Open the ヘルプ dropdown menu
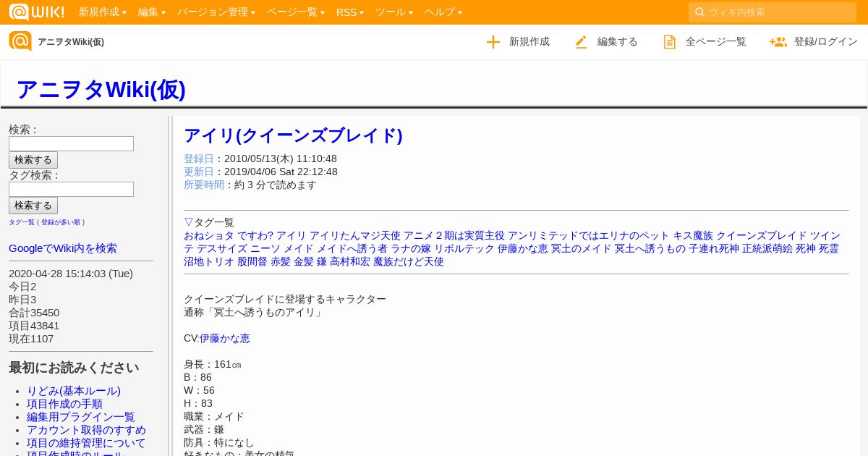 443,12
